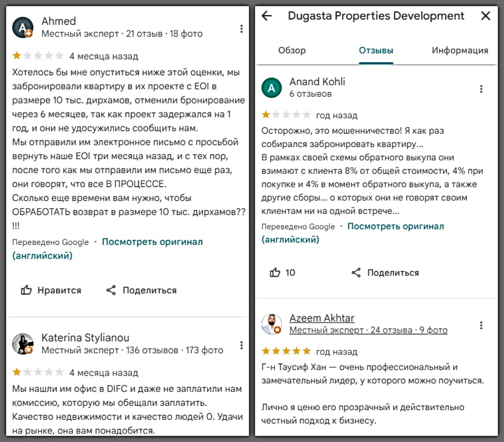Click the back arrow beside Dugasta Properties Development
Screen dimensions: 504x442
tap(267, 16)
